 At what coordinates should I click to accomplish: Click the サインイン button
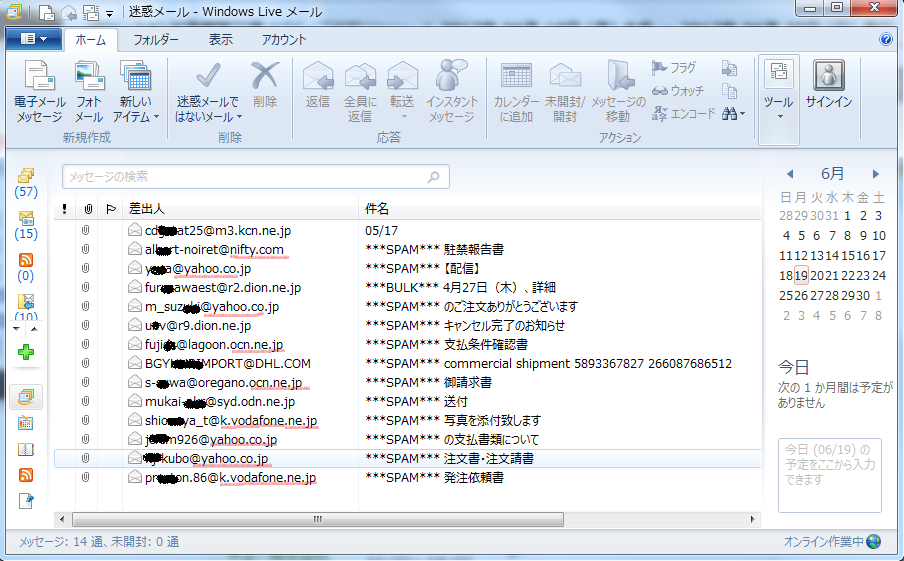point(828,84)
